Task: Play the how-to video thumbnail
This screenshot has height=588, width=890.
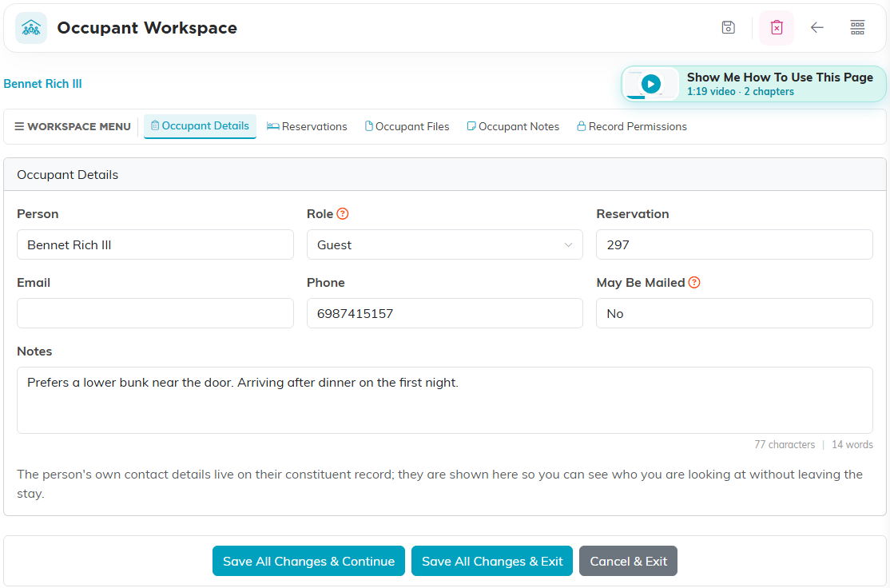Action: point(651,84)
